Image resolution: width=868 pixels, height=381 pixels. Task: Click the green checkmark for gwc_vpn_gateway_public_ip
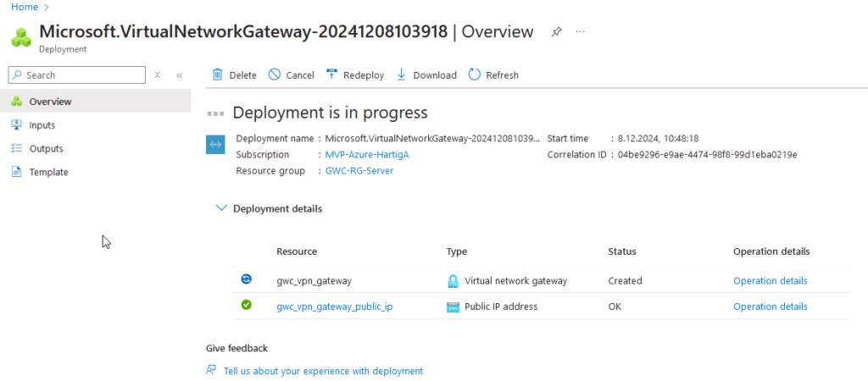pos(247,305)
